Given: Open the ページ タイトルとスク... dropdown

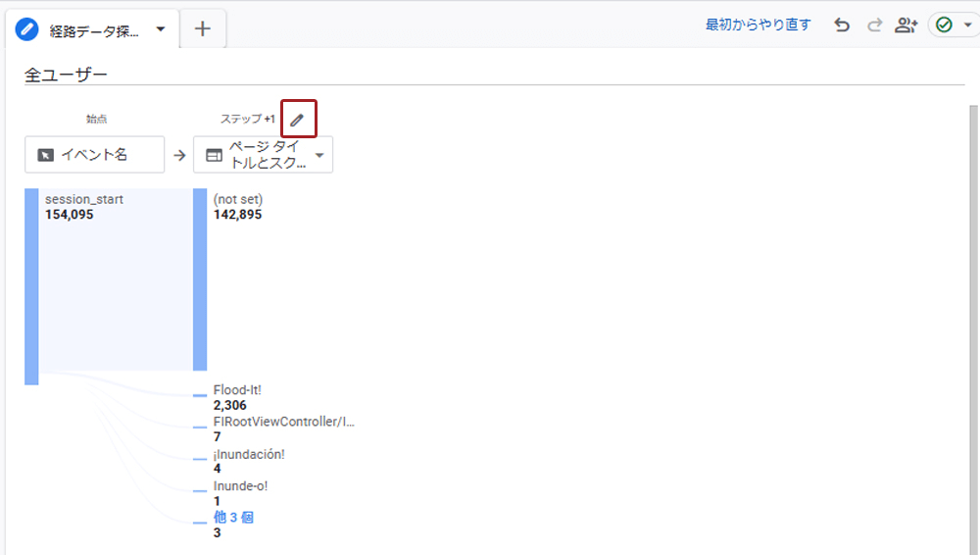Looking at the screenshot, I should point(263,155).
